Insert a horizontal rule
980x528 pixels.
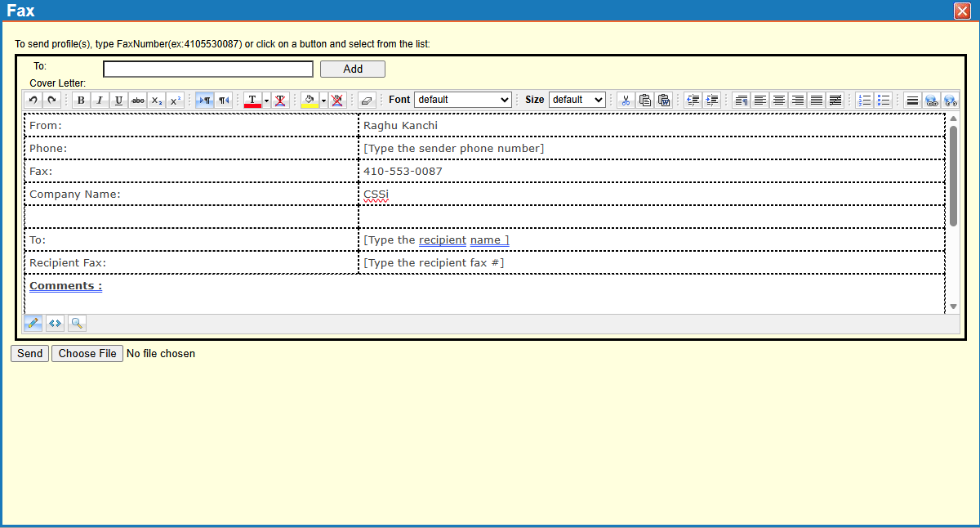(x=912, y=100)
